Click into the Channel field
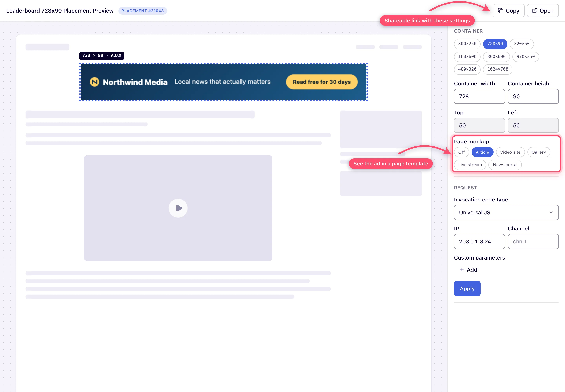Image resolution: width=565 pixels, height=392 pixels. click(533, 241)
